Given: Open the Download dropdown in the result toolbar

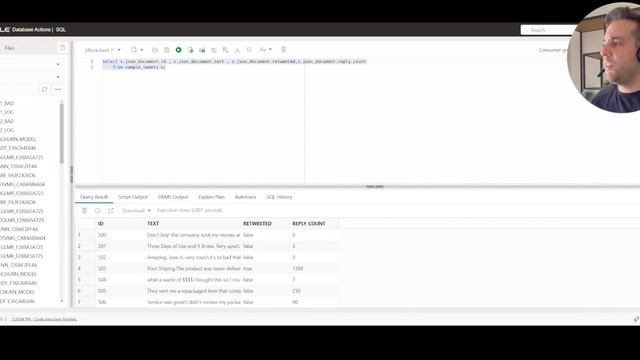Looking at the screenshot, I should (x=137, y=211).
